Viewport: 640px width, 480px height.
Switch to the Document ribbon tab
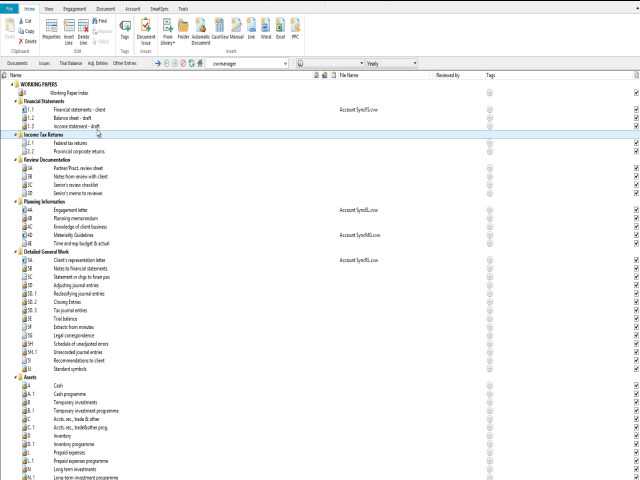(105, 9)
